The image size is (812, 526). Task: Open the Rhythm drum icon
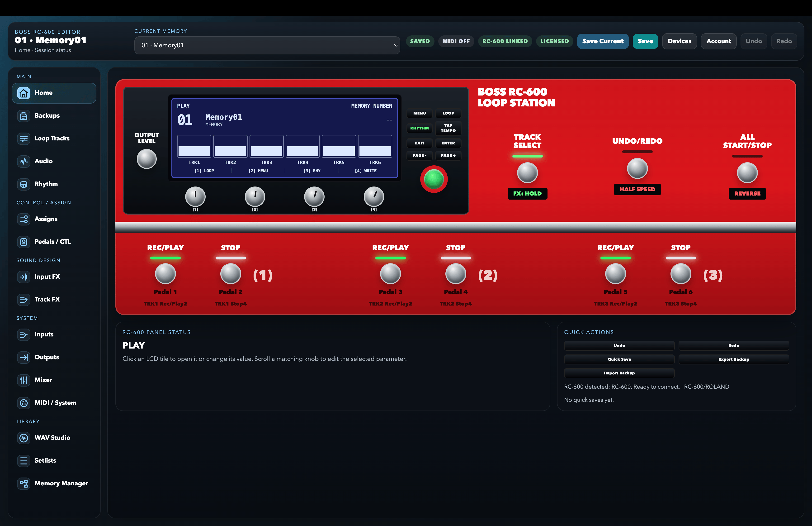[24, 184]
